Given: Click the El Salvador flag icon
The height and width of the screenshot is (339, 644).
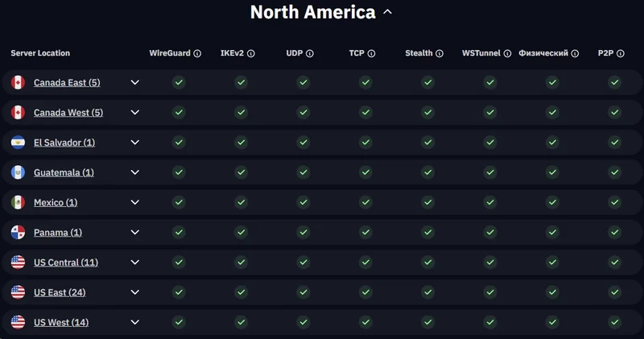Looking at the screenshot, I should pyautogui.click(x=18, y=143).
